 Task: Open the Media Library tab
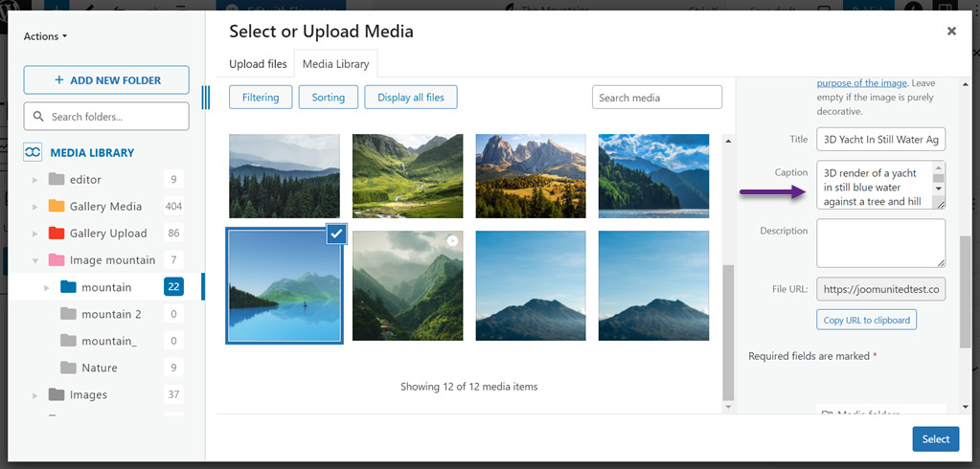pos(334,64)
